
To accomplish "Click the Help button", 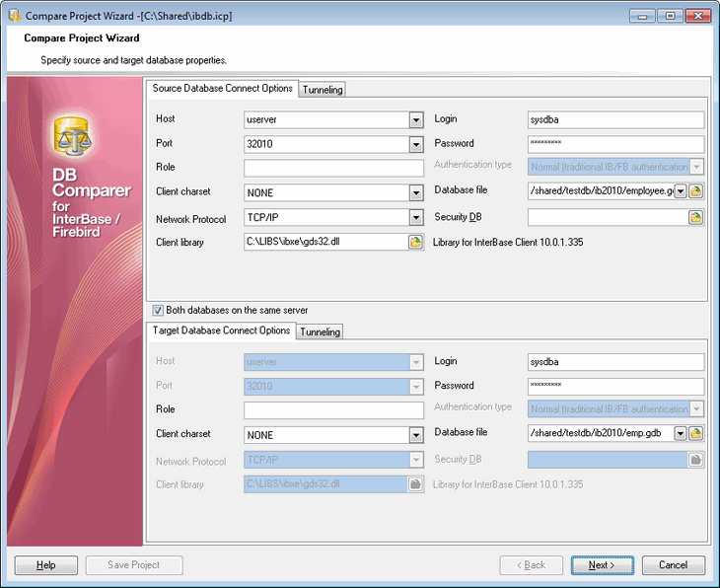I will pyautogui.click(x=46, y=565).
